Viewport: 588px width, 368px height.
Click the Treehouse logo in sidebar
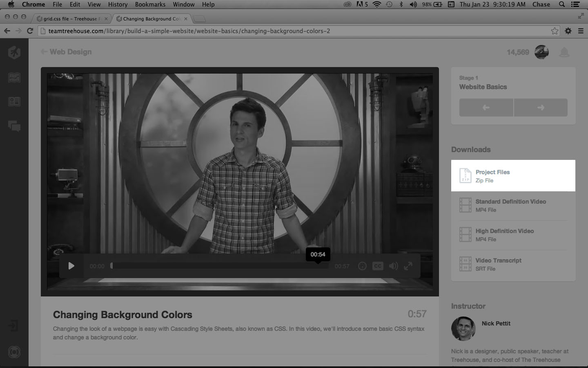(x=14, y=52)
